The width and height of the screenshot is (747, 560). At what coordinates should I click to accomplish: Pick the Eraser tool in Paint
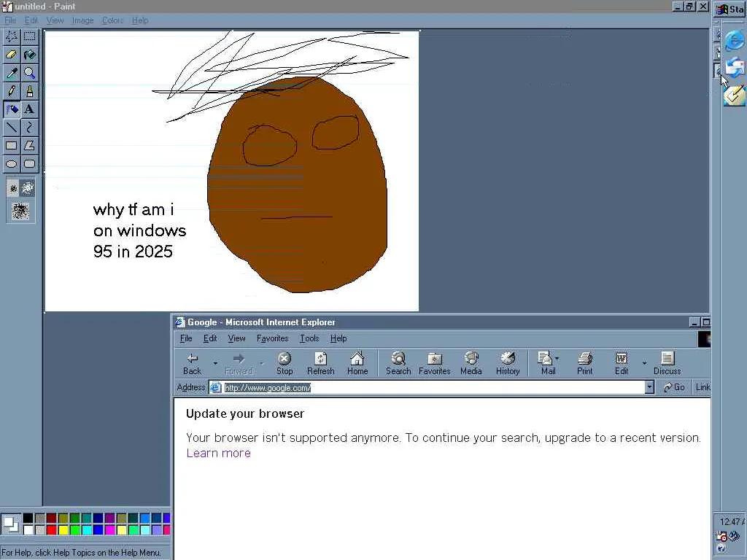click(12, 55)
